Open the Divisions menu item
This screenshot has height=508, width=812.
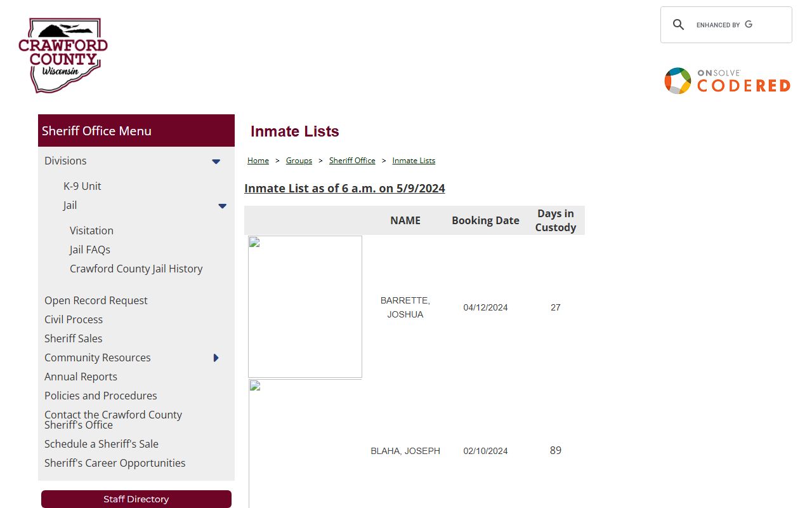tap(65, 161)
